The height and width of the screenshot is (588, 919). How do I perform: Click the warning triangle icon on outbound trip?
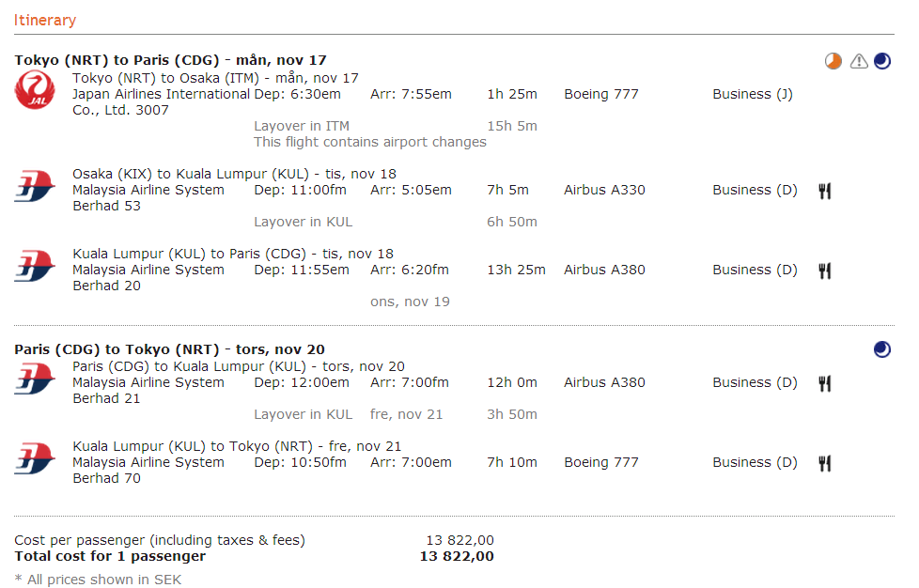859,62
